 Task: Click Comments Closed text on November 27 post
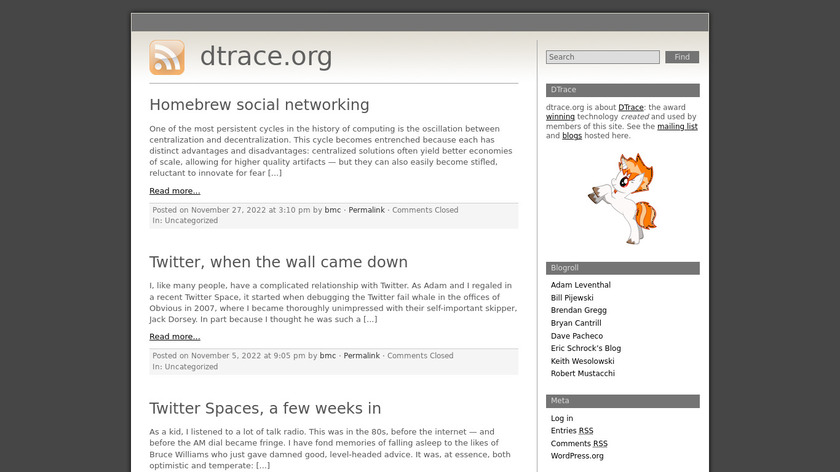click(425, 210)
